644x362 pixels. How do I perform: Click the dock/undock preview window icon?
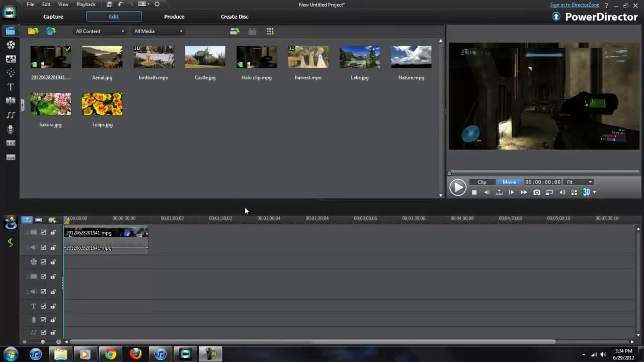pyautogui.click(x=549, y=193)
